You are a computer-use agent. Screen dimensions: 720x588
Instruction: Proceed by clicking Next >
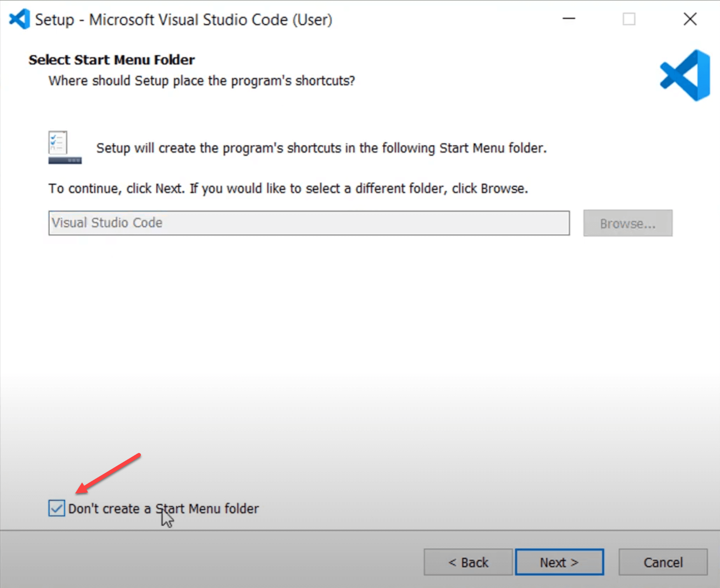pyautogui.click(x=559, y=562)
